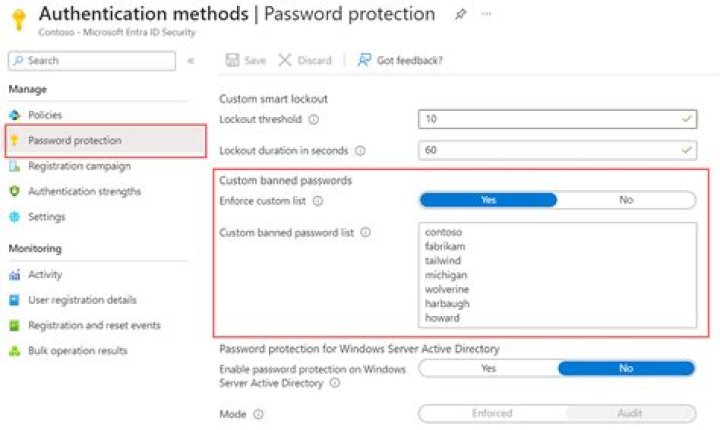Set Enforce custom list to No
This screenshot has width=720, height=430.
[626, 200]
